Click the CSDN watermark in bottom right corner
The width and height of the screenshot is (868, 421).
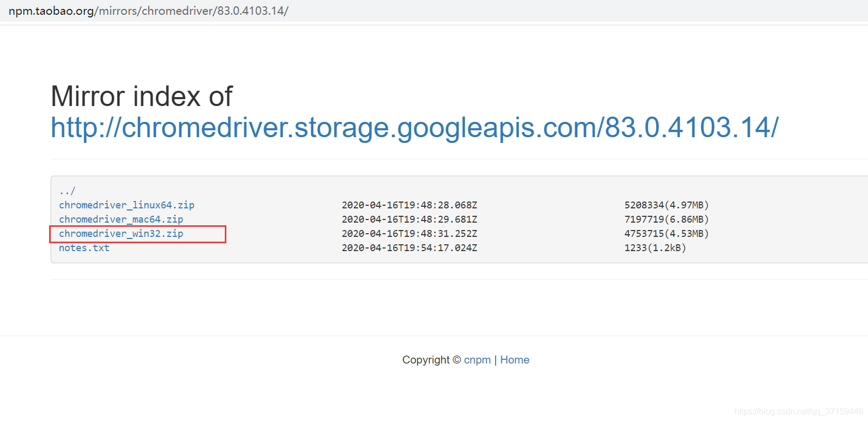tap(800, 410)
